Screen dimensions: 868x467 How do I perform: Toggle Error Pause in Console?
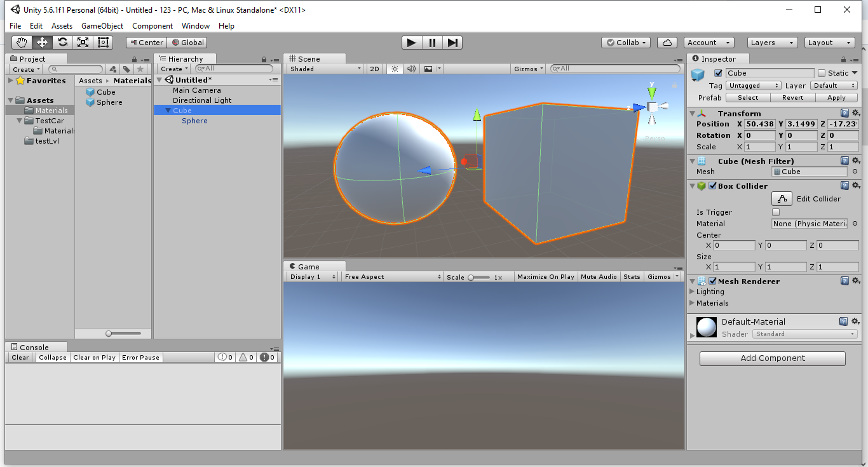pos(141,357)
